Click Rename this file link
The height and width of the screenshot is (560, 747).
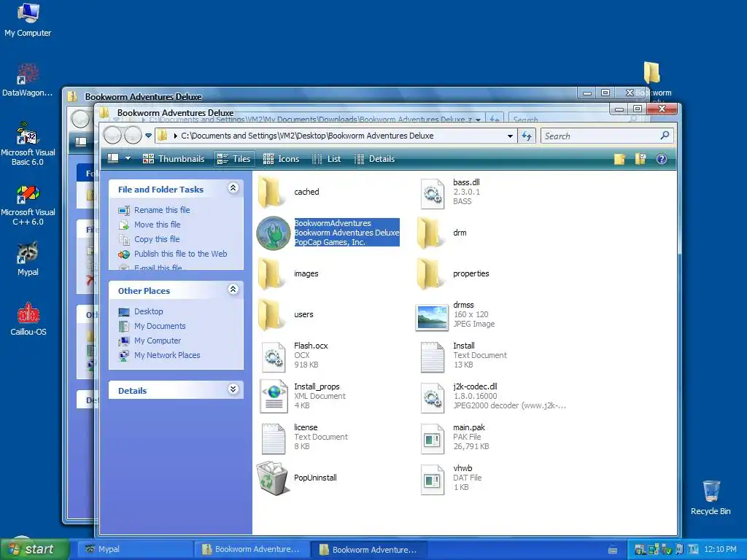click(162, 210)
